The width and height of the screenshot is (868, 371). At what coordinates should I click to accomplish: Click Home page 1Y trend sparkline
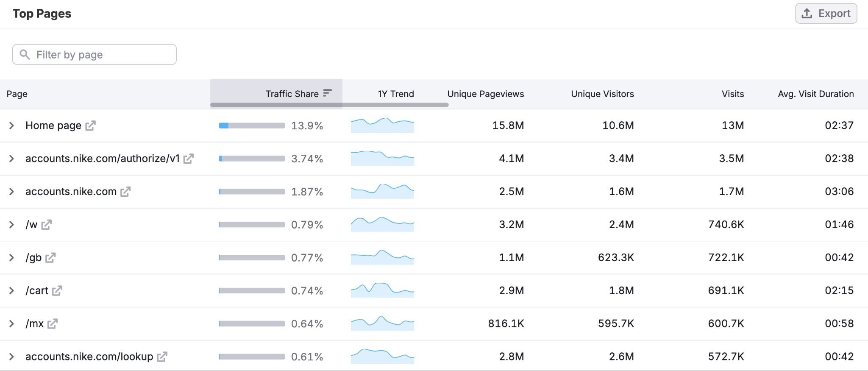click(x=382, y=126)
